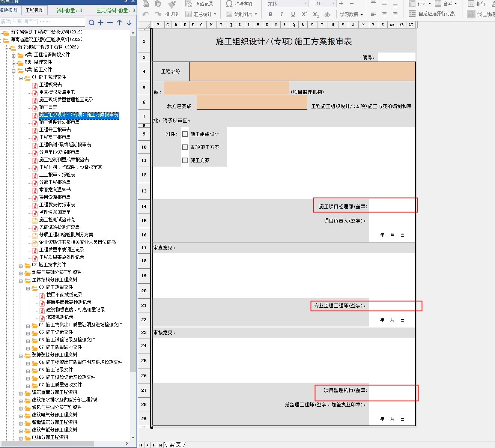Viewport: 495px width, 448px height.
Task: Expand the A类 工程准备阶段文件 folder
Action: [x=14, y=55]
